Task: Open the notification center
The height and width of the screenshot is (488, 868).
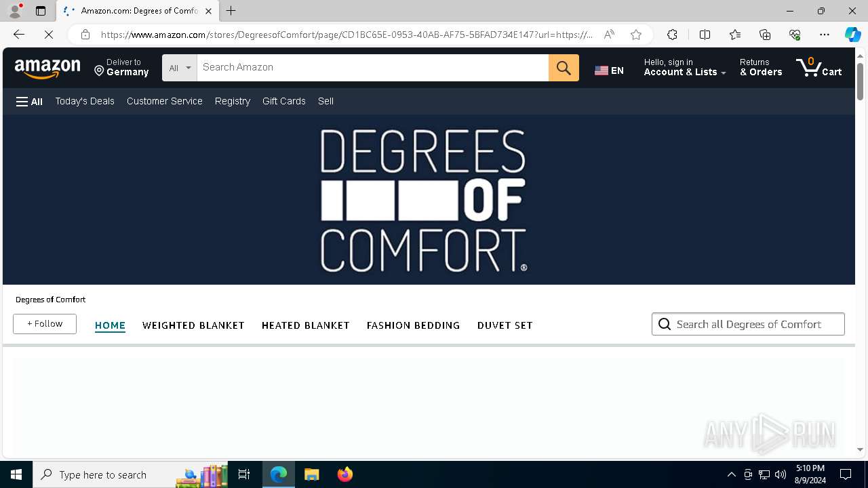Action: click(x=846, y=474)
